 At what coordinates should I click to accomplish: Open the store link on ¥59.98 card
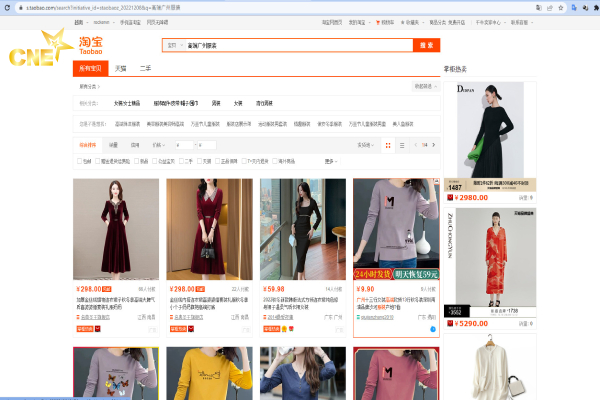coord(280,317)
